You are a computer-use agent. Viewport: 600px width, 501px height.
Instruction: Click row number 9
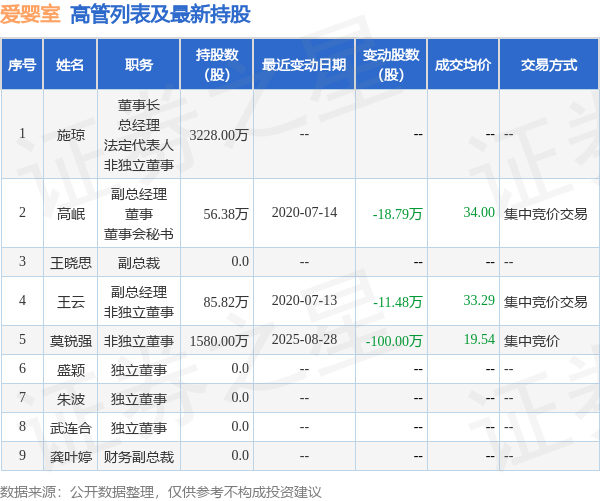[22, 455]
